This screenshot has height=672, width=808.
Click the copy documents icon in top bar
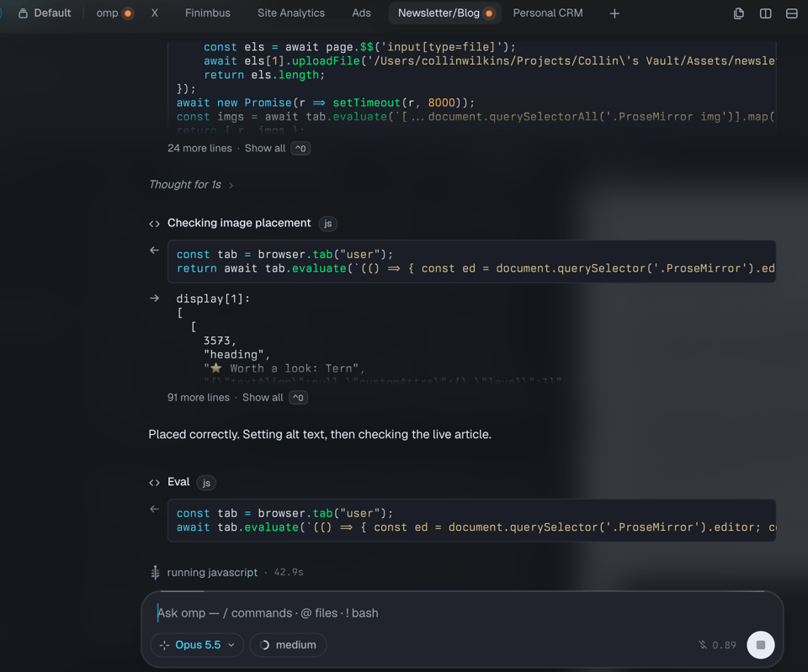pos(738,13)
